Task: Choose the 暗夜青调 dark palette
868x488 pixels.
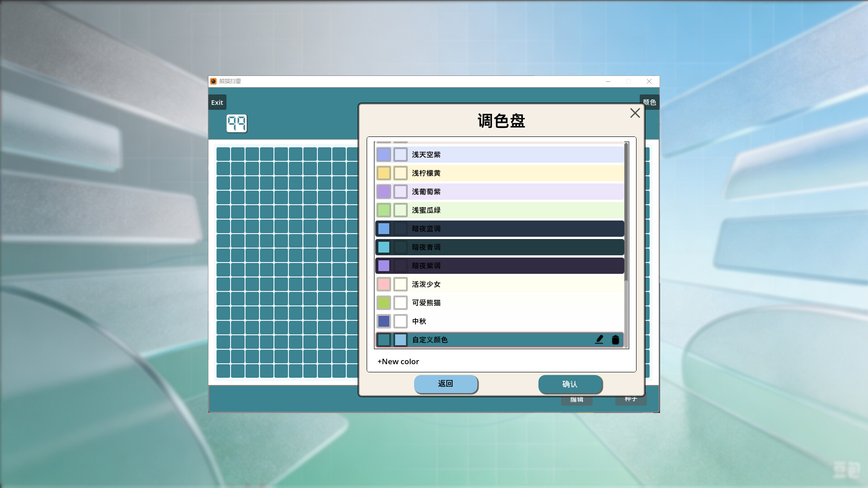Action: point(500,247)
